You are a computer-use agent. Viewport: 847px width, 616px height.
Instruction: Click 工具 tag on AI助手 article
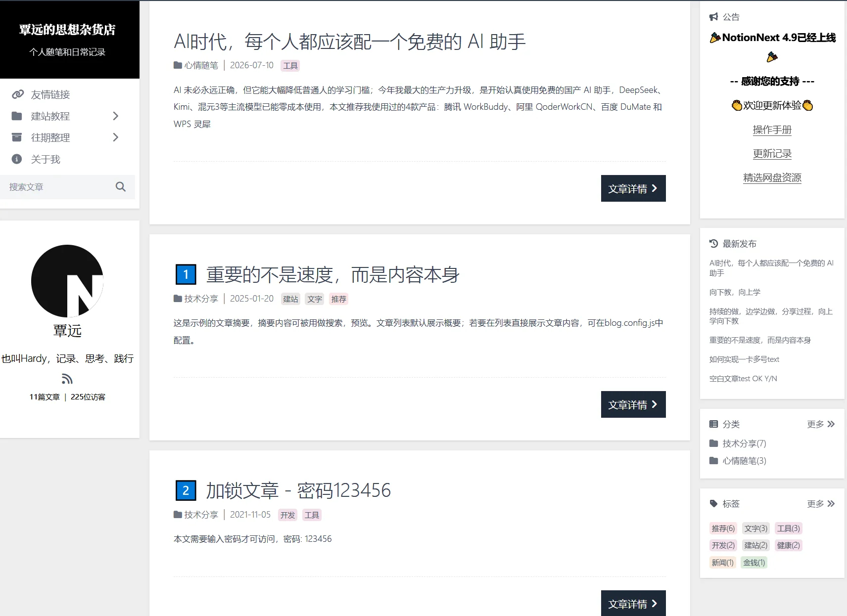point(290,66)
